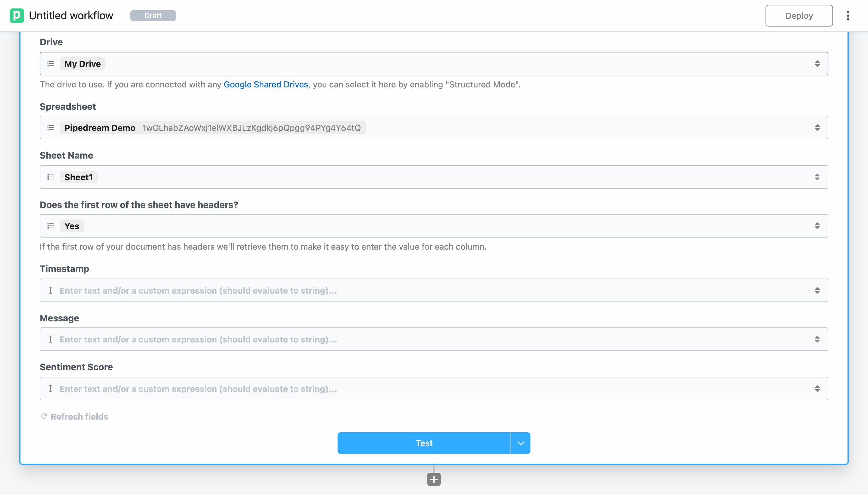Focus the Message text input field
The image size is (868, 495).
(x=432, y=339)
